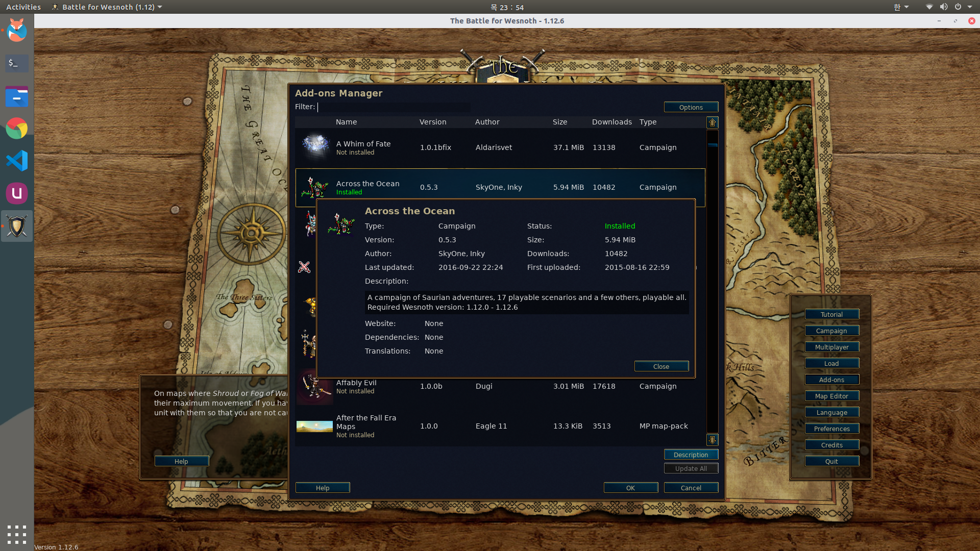Viewport: 980px width, 551px height.
Task: Open Language settings in main menu
Action: point(831,412)
